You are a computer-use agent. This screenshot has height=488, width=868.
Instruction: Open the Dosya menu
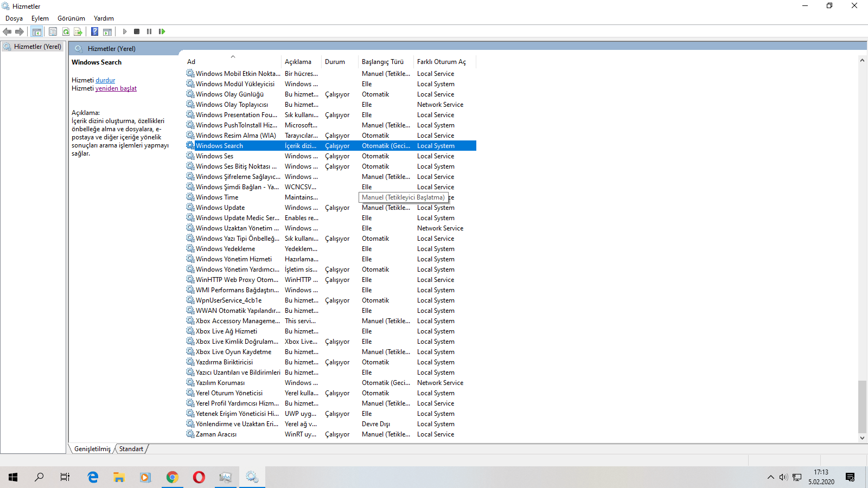[x=14, y=18]
